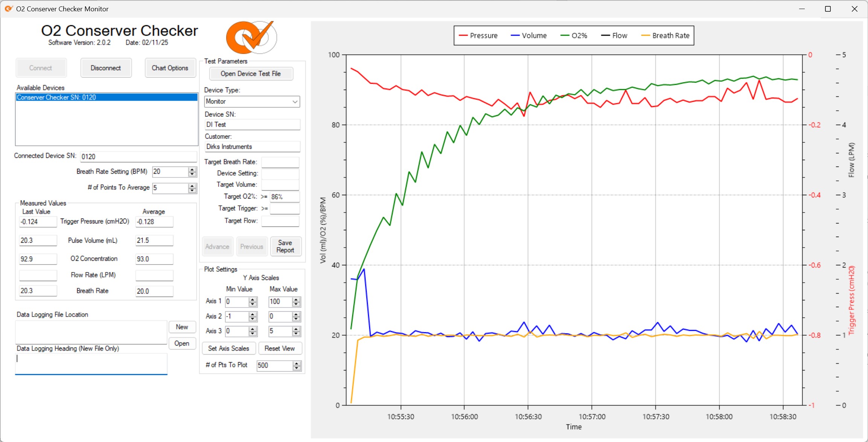The image size is (868, 442).
Task: Click Pulse Volume Average field
Action: click(x=154, y=240)
